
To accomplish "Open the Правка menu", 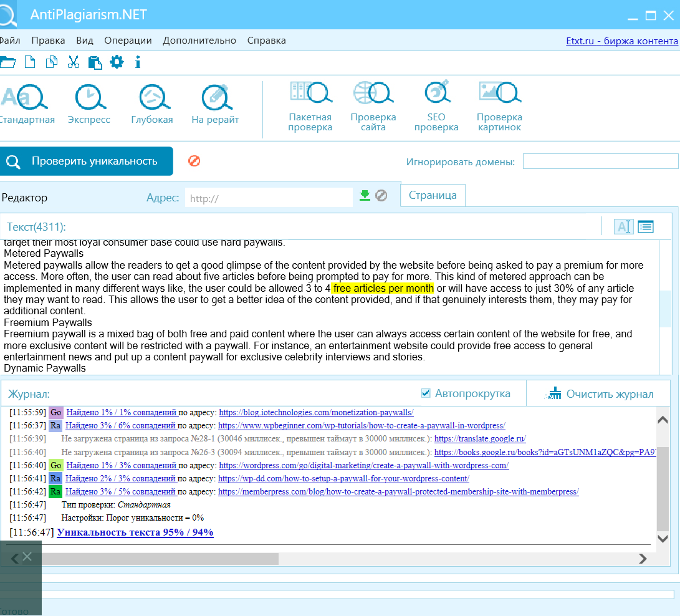I will [x=48, y=41].
